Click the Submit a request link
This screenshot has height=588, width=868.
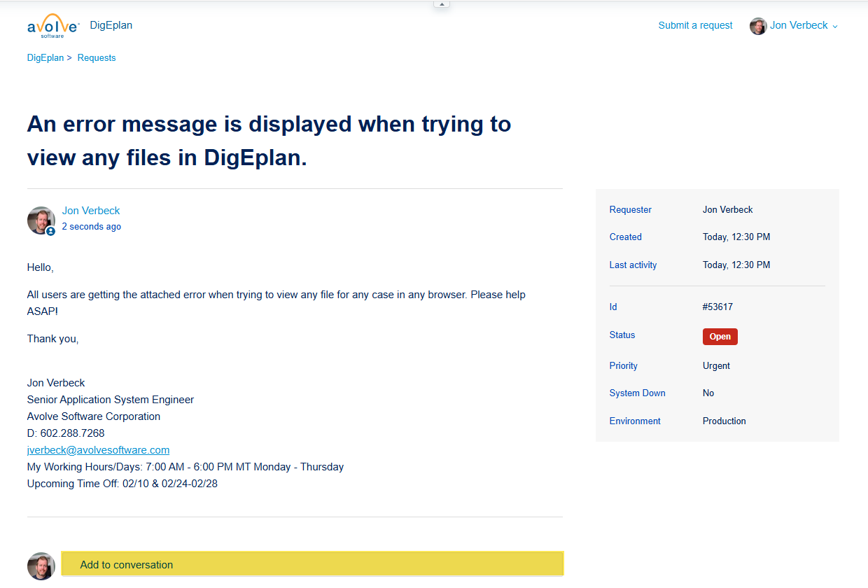point(695,25)
